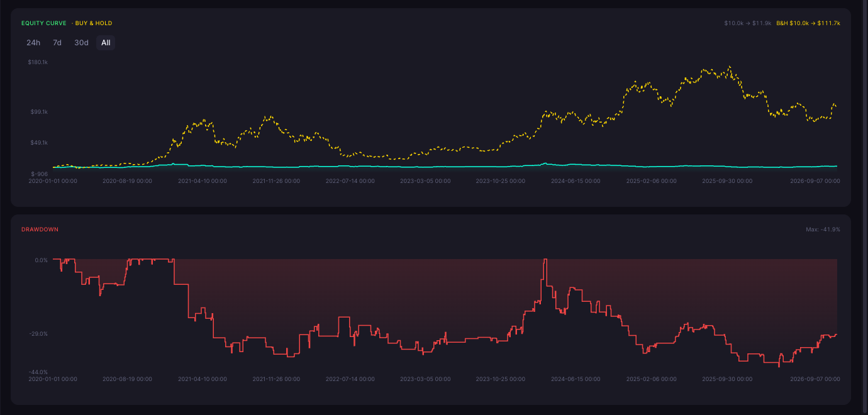
Task: Click 2025-09-30 00:00 on the drawdown chart axis
Action: pos(727,380)
